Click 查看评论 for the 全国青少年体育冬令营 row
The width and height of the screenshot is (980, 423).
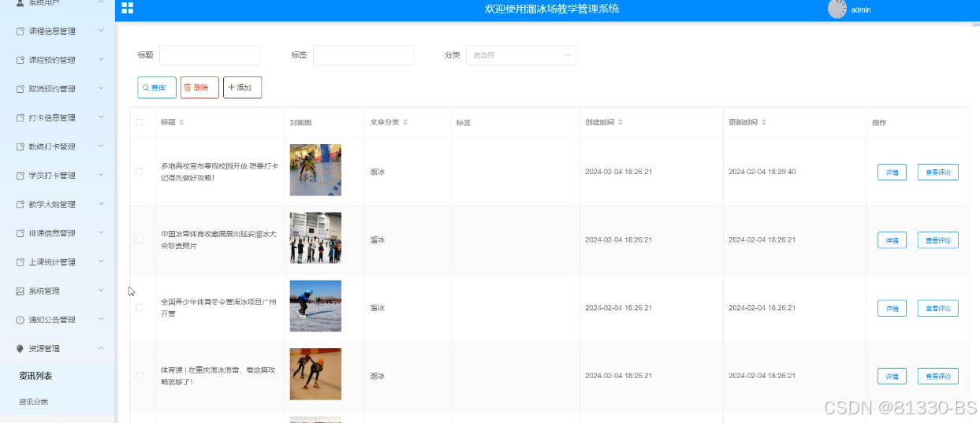click(938, 308)
